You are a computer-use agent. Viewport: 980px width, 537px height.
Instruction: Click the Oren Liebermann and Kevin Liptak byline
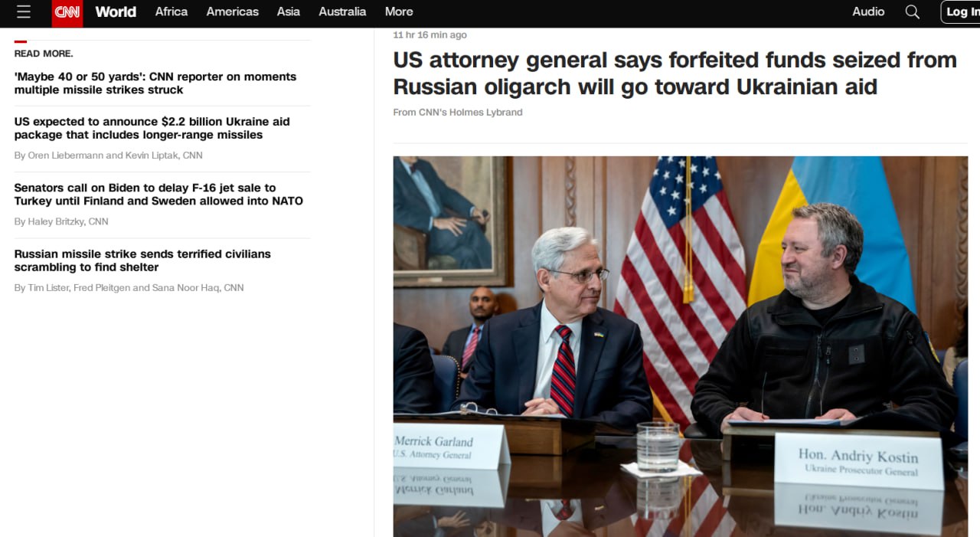[108, 156]
